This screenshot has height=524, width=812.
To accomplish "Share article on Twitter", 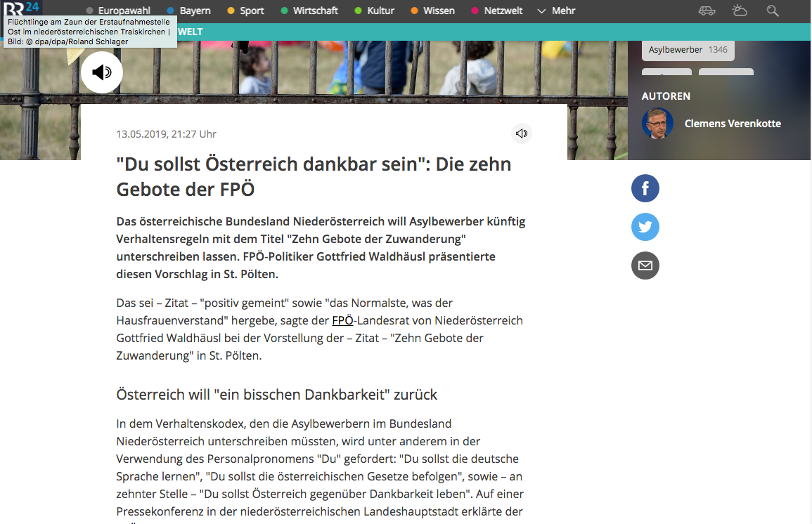I will [645, 228].
